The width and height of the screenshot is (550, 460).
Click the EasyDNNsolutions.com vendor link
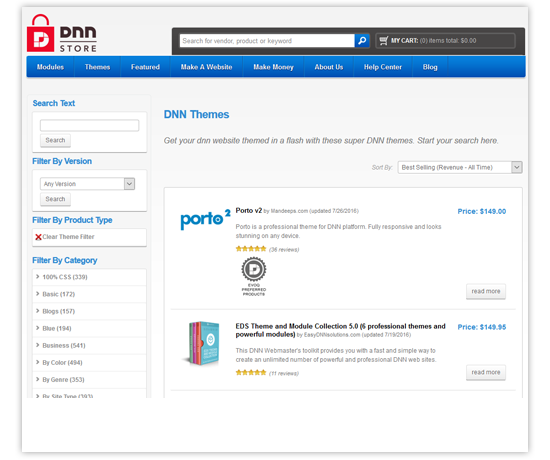[x=332, y=335]
